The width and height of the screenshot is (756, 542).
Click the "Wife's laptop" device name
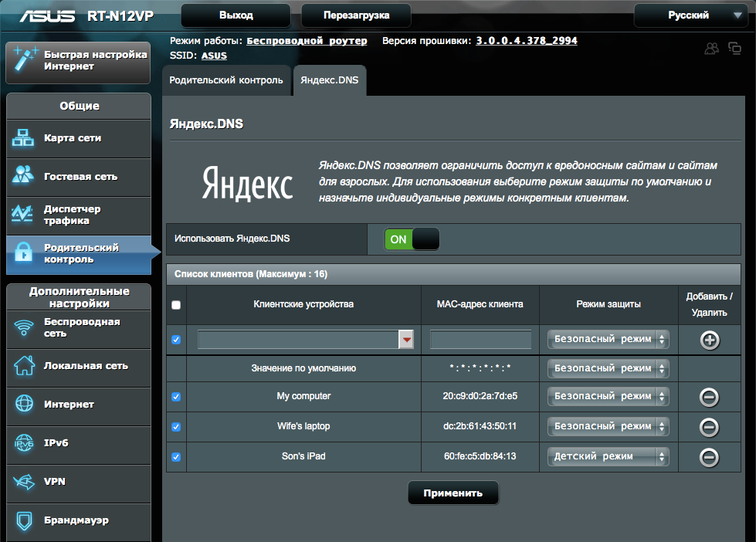click(x=303, y=426)
